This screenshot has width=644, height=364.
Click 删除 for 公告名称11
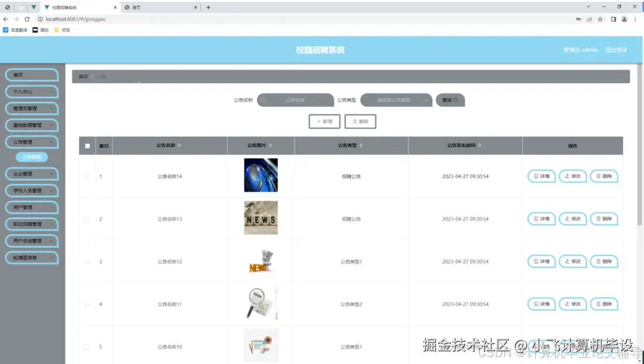point(604,304)
